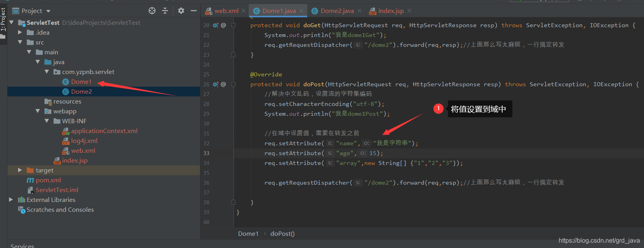Click doPost() in the breadcrumb bar
Screen dimensions: 644x248
pyautogui.click(x=283, y=233)
